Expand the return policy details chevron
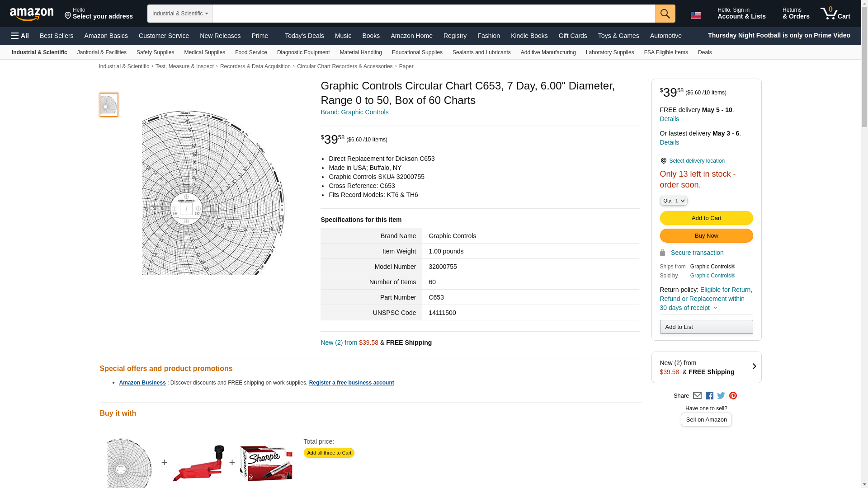This screenshot has width=868, height=488. point(715,308)
